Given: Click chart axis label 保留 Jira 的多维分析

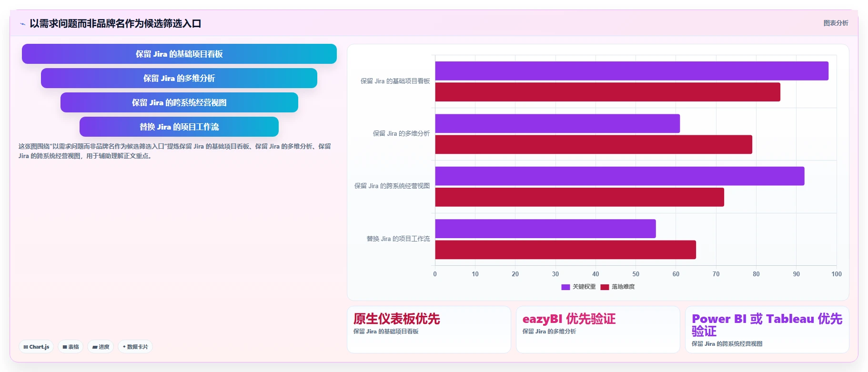Looking at the screenshot, I should pyautogui.click(x=401, y=133).
